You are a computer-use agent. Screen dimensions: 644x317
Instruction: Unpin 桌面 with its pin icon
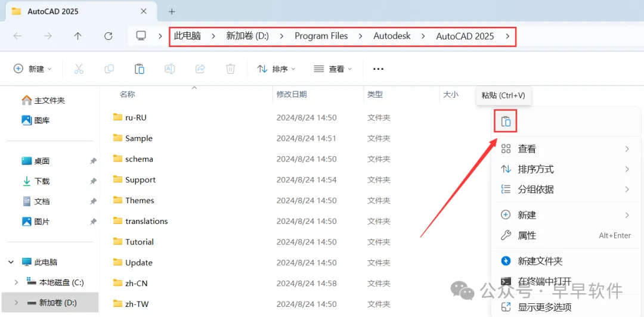[93, 161]
